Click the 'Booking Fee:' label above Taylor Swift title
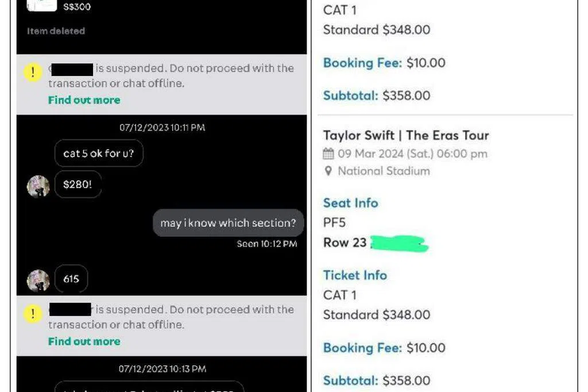588x392 pixels. coord(362,63)
